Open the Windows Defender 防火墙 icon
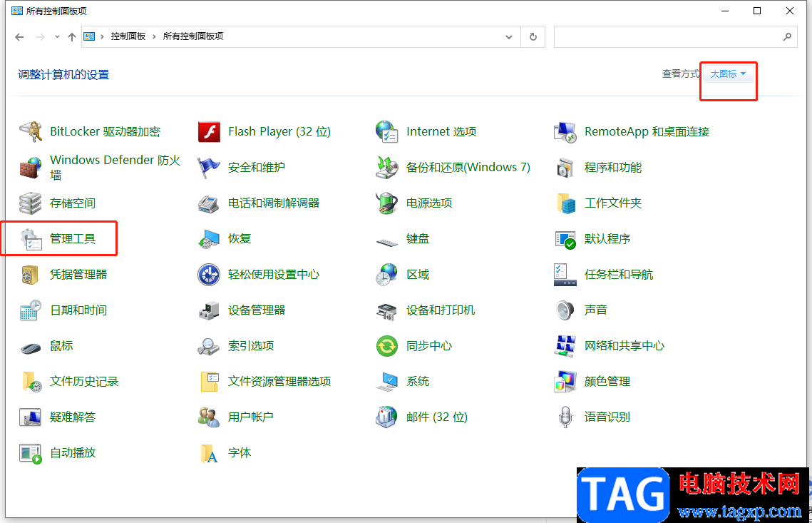This screenshot has width=812, height=523. pyautogui.click(x=31, y=168)
